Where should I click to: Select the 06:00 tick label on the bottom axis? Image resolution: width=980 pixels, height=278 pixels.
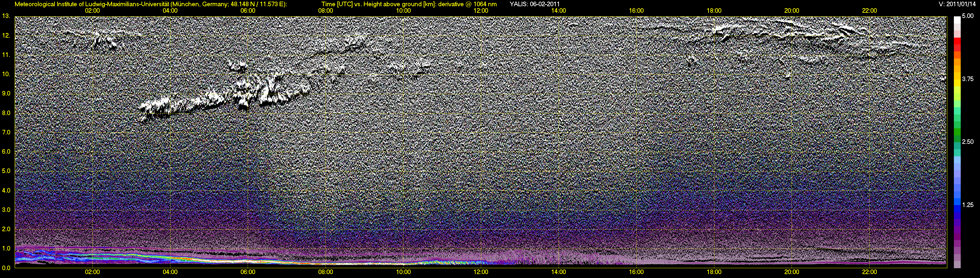(x=248, y=272)
